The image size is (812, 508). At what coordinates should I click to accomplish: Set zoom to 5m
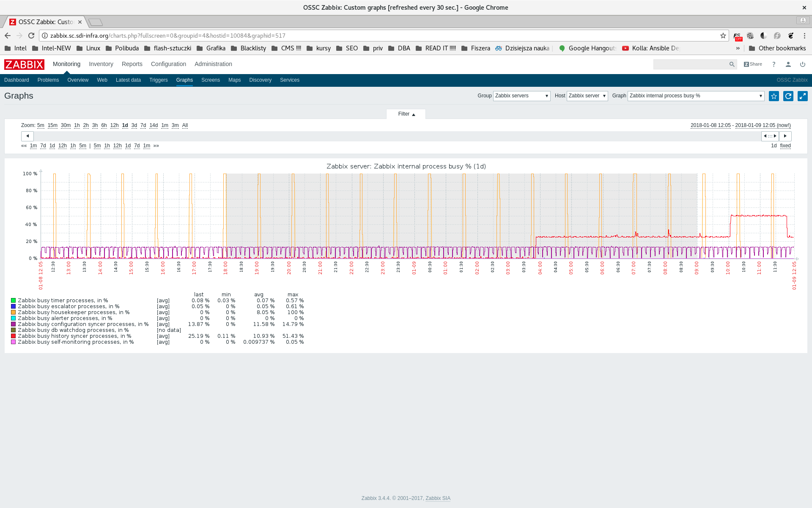(41, 125)
